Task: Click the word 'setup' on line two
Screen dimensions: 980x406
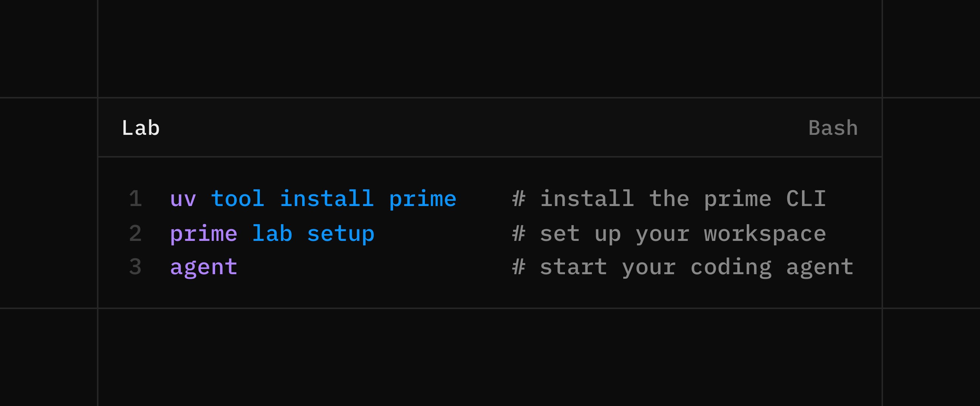Action: [340, 233]
